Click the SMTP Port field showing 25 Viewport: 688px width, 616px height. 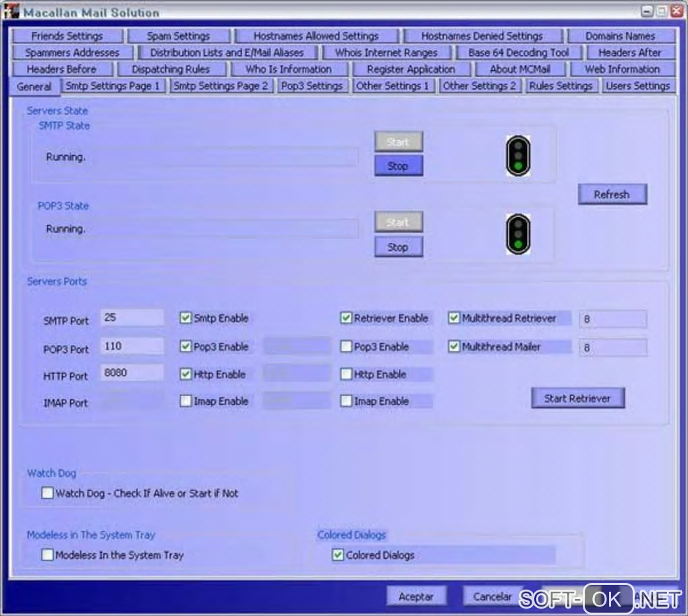click(x=132, y=318)
